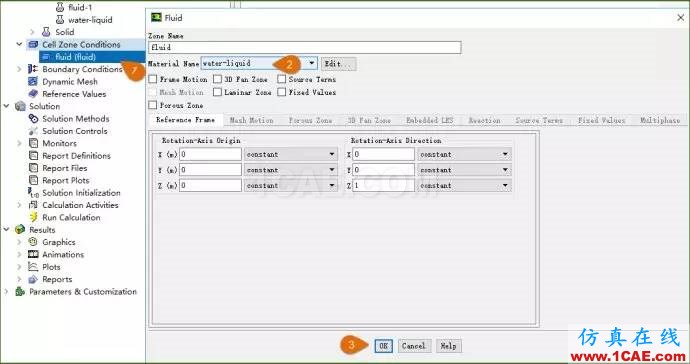Click the Dynamic Mesh icon
Viewport: 690px width, 364px height.
(x=33, y=81)
